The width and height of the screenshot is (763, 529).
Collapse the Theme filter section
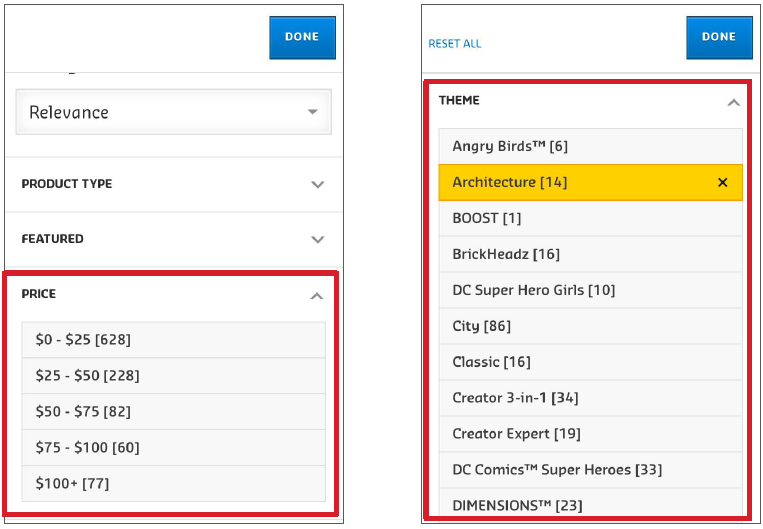pos(733,101)
